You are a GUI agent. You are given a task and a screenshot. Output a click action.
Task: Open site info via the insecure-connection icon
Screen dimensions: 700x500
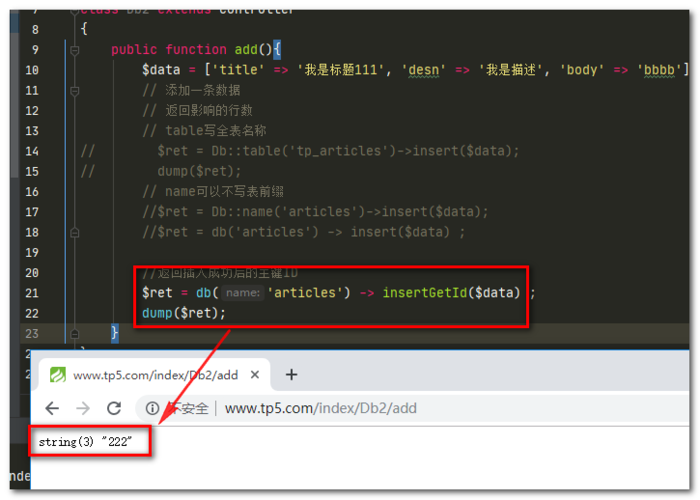(x=152, y=408)
